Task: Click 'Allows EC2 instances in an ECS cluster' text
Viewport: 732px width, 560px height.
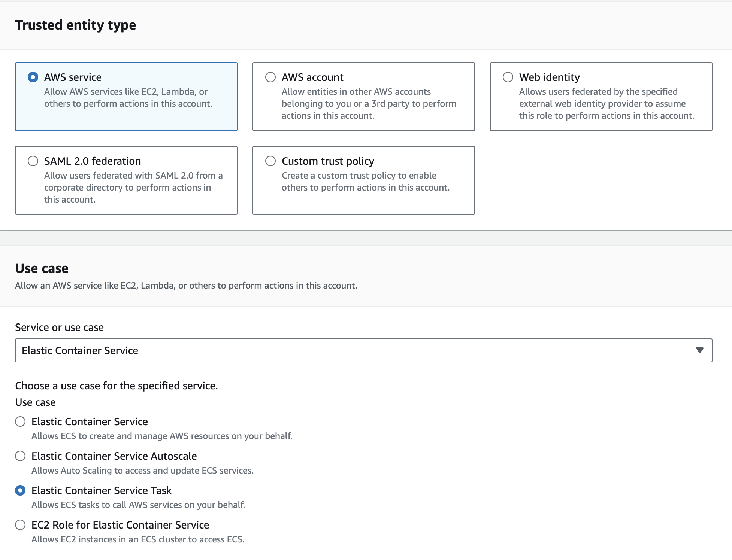Action: 138,539
